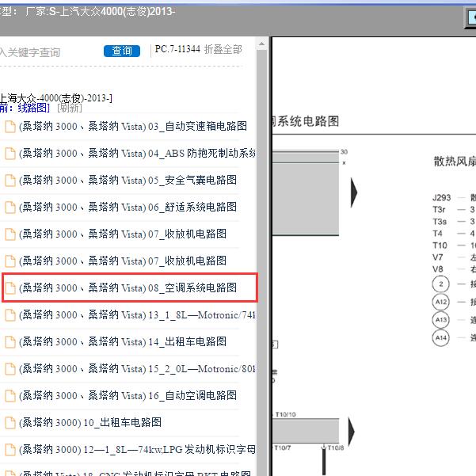Click the 线路图 breadcrumb link
This screenshot has width=476, height=476.
tap(33, 108)
